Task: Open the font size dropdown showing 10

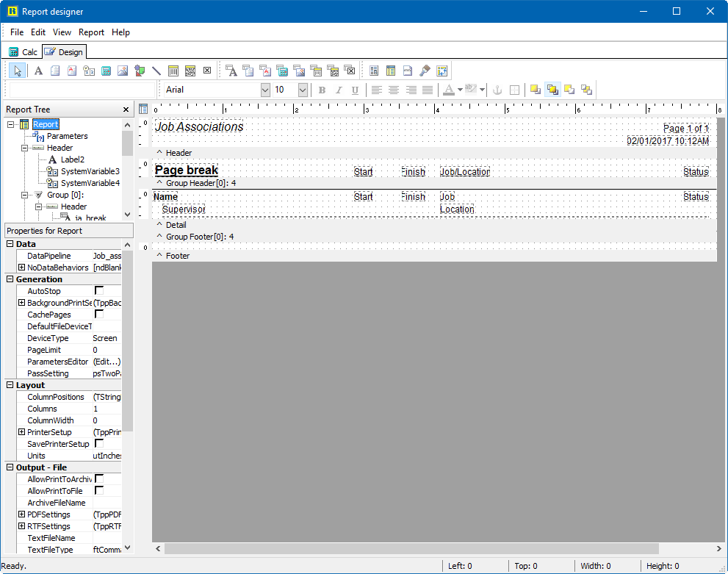Action: pos(303,90)
